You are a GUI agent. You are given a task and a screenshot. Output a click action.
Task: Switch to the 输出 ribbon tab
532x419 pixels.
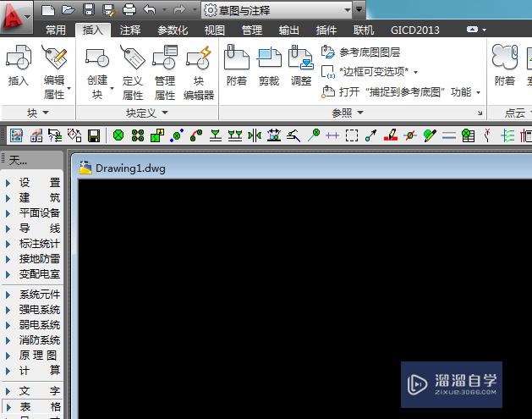288,30
